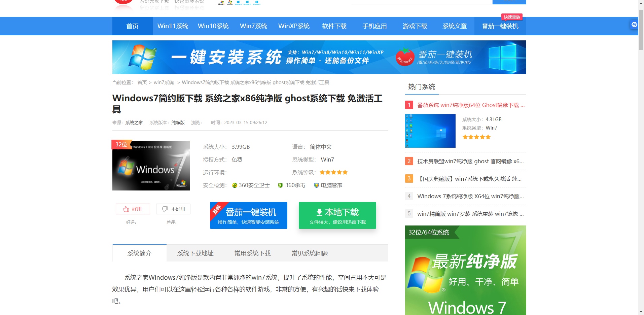This screenshot has height=315, width=644.
Task: Open the 软件下载 nav item
Action: click(334, 26)
